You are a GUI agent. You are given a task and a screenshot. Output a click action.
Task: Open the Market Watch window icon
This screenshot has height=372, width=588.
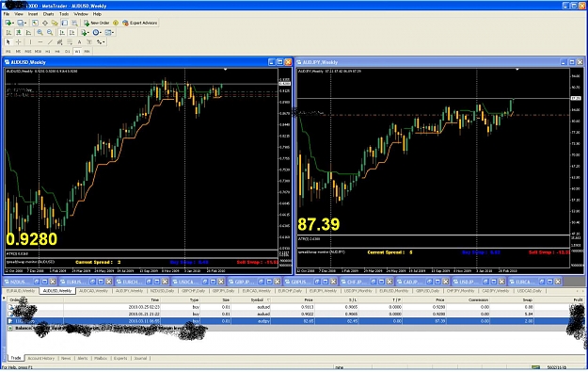[35, 23]
